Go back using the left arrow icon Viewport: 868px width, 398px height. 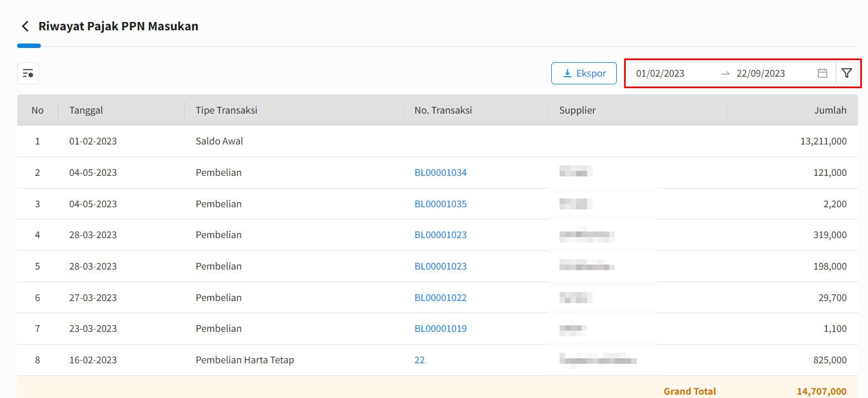[25, 26]
